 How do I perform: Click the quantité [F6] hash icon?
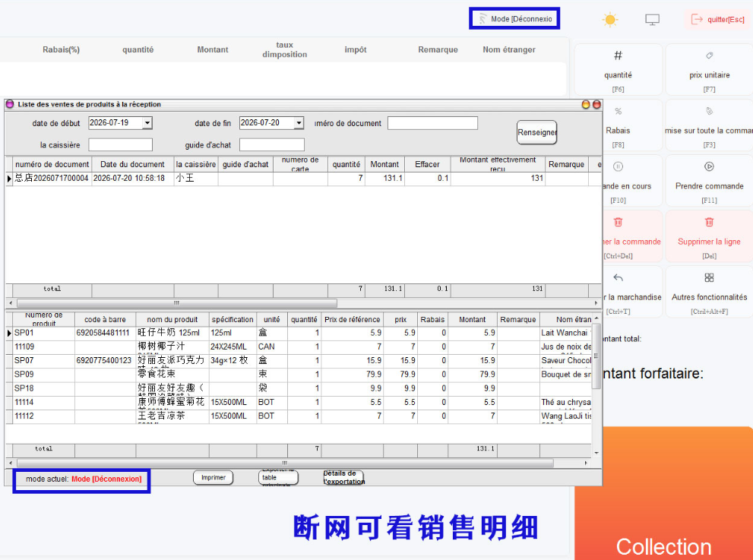tap(618, 55)
